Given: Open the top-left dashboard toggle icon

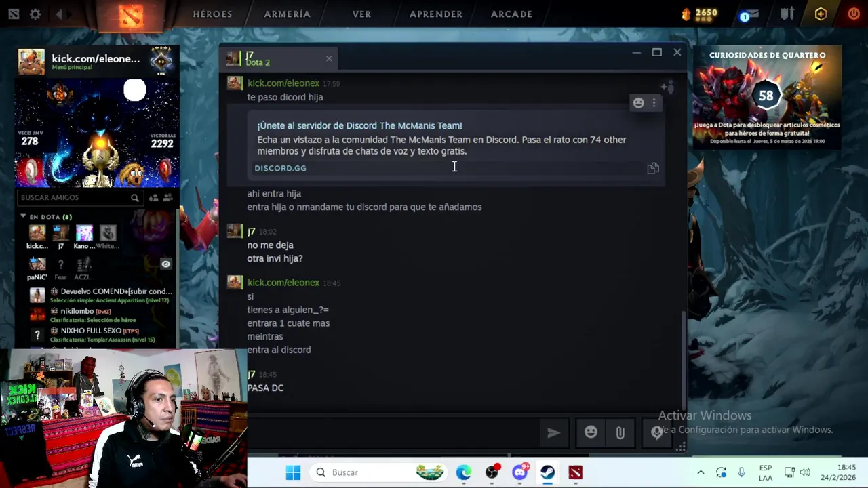Looking at the screenshot, I should click(x=14, y=14).
